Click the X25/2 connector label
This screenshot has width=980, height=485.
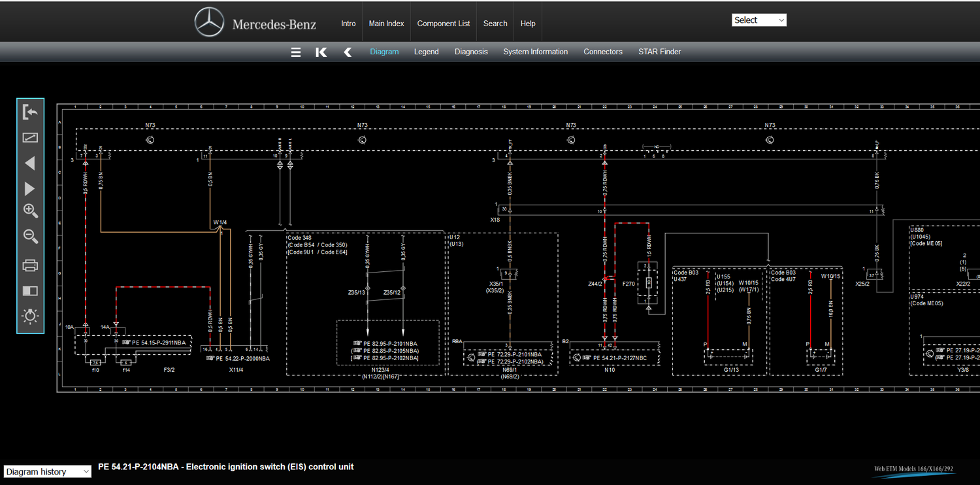pyautogui.click(x=862, y=284)
